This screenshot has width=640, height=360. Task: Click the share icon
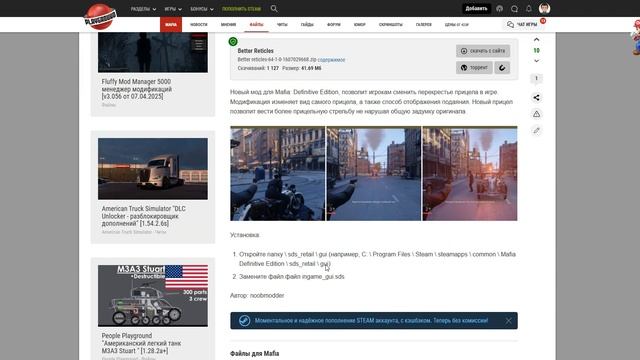coord(536,98)
